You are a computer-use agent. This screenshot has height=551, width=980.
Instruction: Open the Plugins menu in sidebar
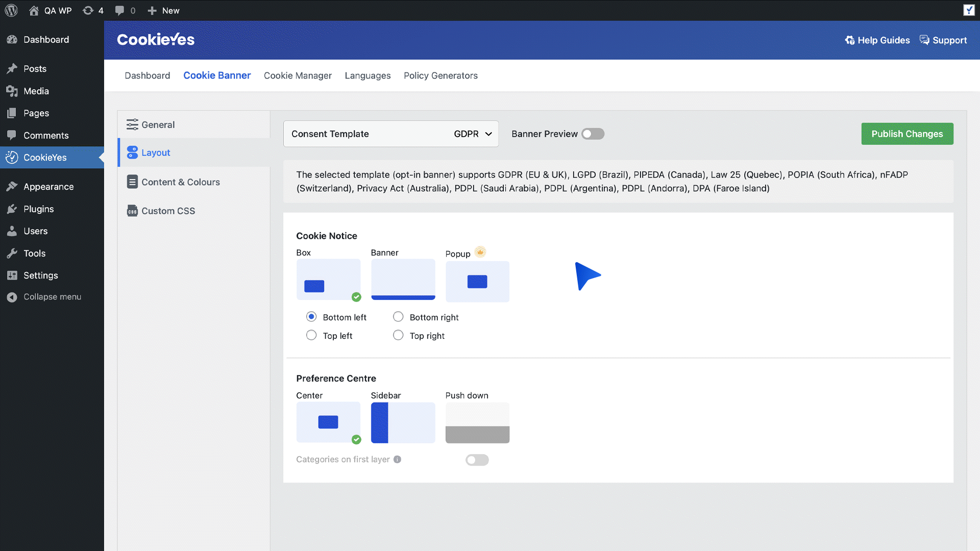pyautogui.click(x=38, y=209)
